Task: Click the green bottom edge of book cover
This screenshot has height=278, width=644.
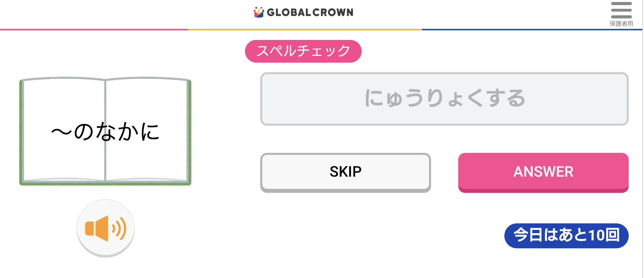Action: [x=105, y=184]
